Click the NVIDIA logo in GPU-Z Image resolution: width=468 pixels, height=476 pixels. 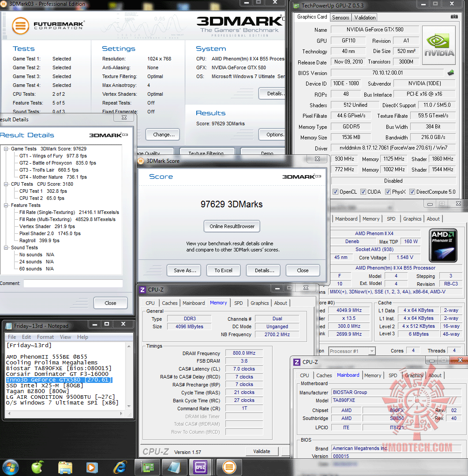(439, 45)
